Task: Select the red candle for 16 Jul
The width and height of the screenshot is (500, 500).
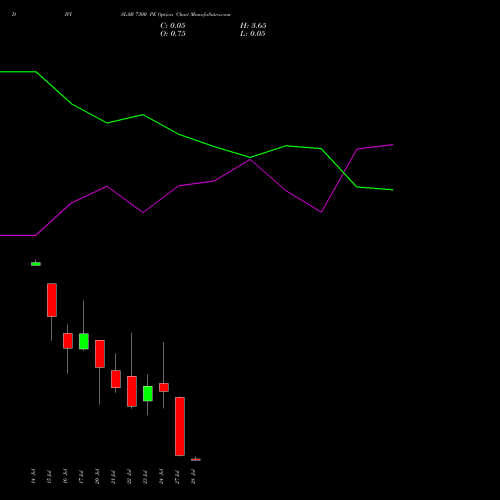Action: click(68, 341)
